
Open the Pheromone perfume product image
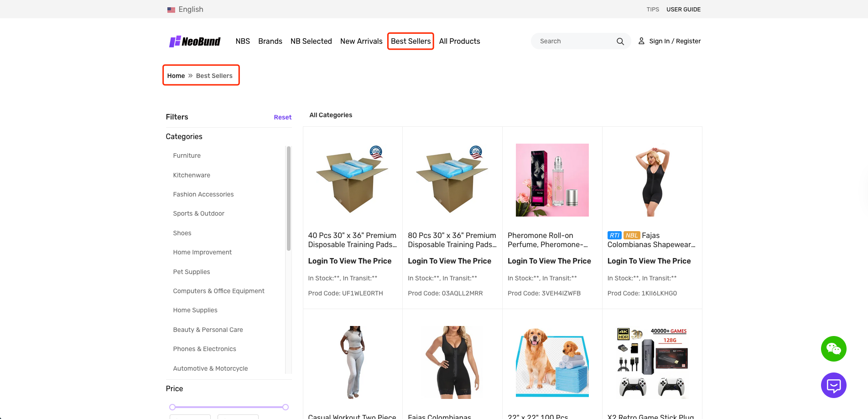[x=552, y=180]
